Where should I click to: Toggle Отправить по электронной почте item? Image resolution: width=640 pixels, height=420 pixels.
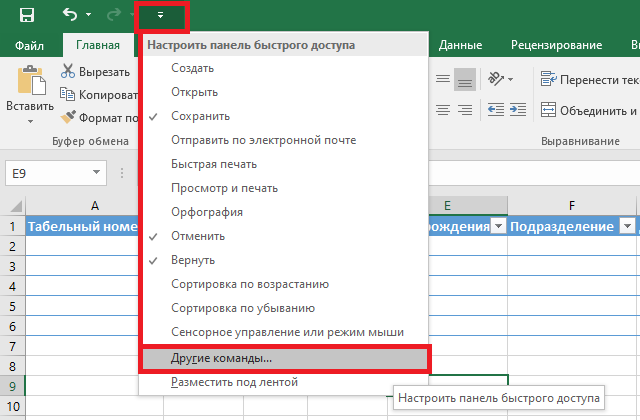284,140
